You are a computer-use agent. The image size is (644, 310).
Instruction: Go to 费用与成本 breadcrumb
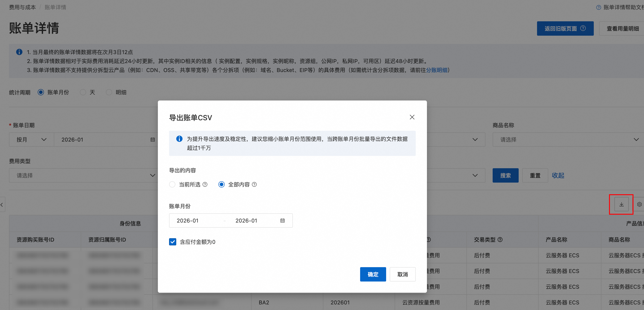pos(22,7)
